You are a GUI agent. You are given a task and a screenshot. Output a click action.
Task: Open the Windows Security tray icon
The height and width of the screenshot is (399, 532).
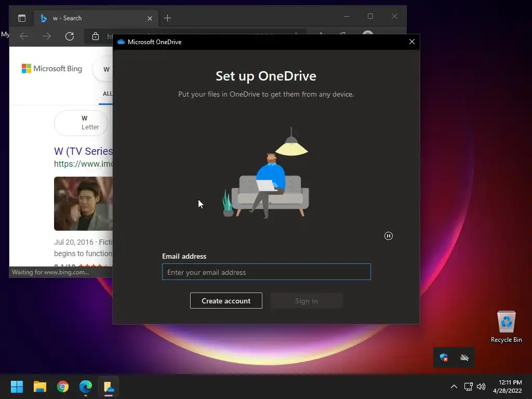point(444,357)
